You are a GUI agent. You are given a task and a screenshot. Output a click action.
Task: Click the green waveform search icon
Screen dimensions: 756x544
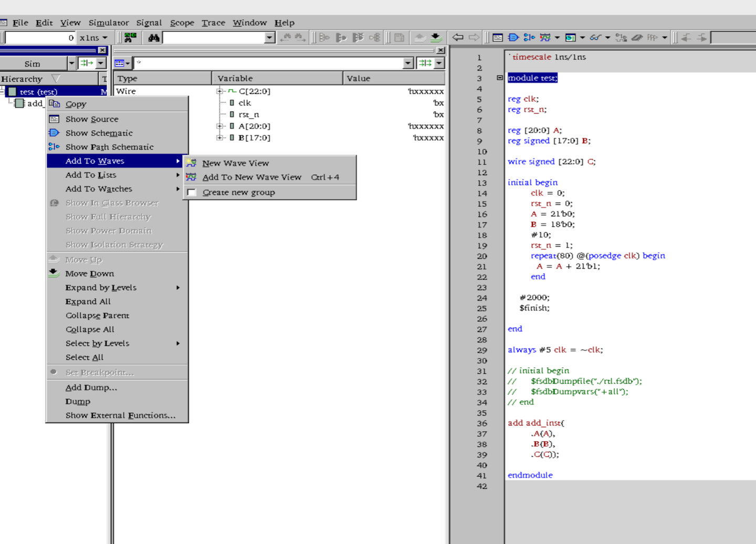(x=130, y=38)
